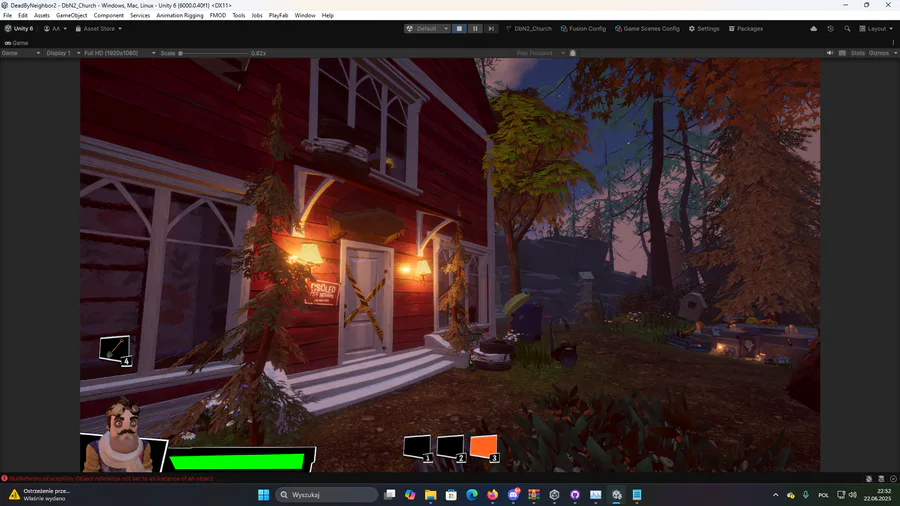Select the orange hotbar slot 3
The width and height of the screenshot is (900, 506).
(x=484, y=447)
